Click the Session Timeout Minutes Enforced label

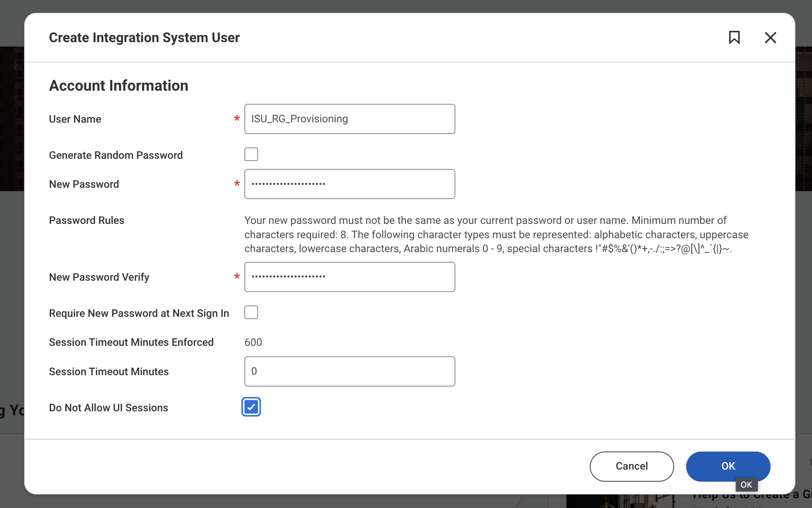pyautogui.click(x=131, y=342)
